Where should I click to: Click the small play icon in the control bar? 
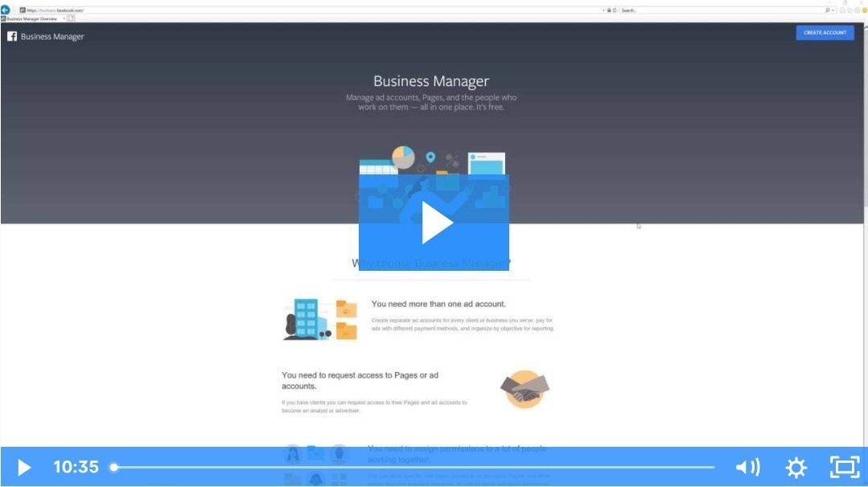tap(24, 468)
